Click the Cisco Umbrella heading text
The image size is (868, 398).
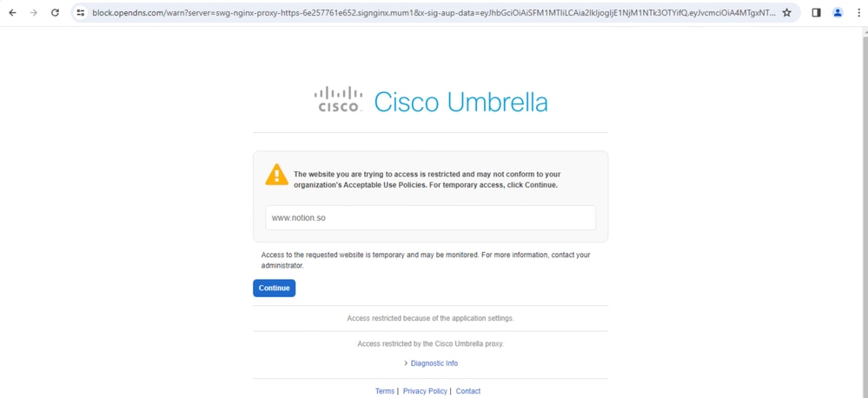(x=461, y=103)
